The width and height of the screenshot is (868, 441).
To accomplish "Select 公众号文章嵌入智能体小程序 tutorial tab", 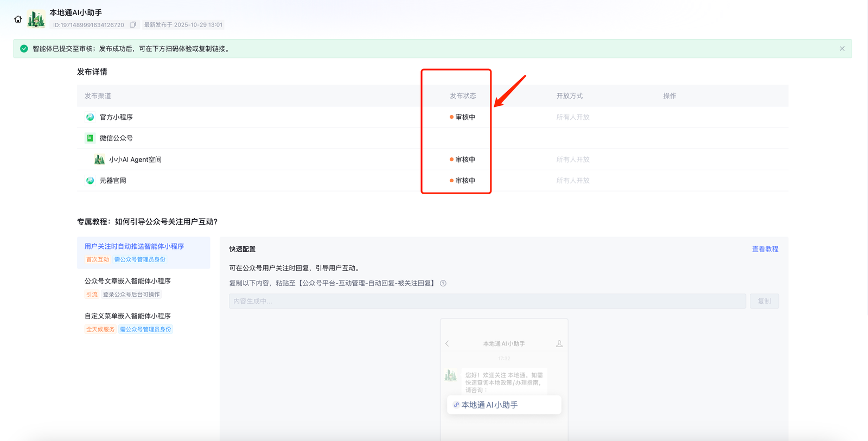I will pos(127,281).
